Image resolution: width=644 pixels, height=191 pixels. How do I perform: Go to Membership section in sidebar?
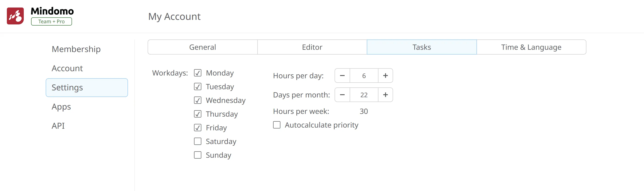(76, 49)
